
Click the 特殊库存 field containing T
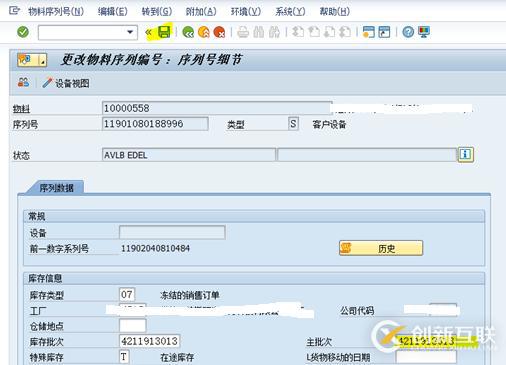[124, 357]
